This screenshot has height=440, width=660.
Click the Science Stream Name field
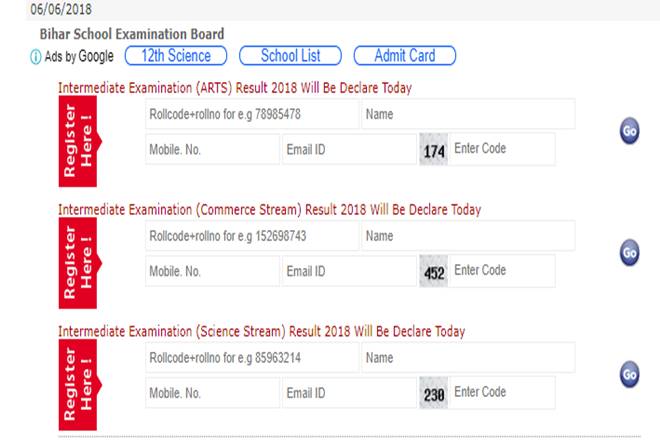click(x=467, y=357)
